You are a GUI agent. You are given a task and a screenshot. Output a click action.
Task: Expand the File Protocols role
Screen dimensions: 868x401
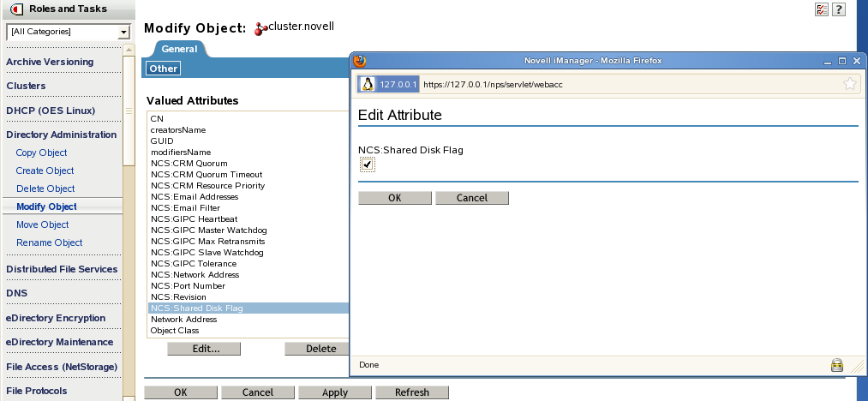pos(37,391)
